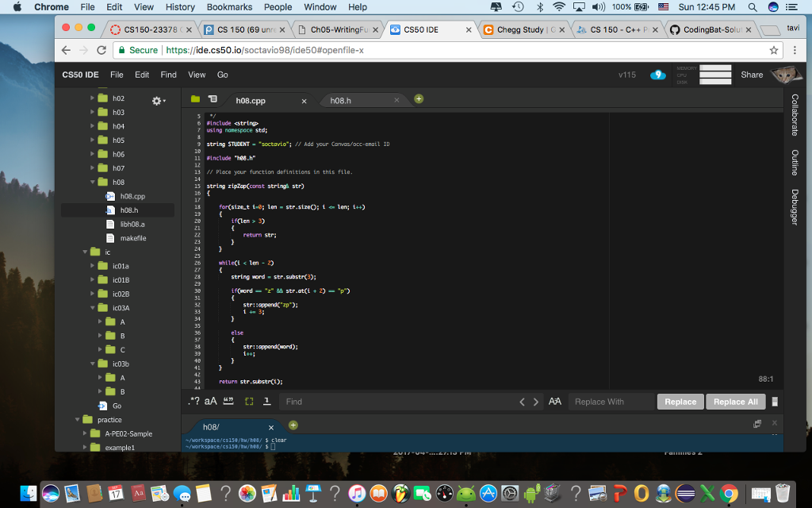Toggle preserve case in replace option
This screenshot has width=812, height=508.
pos(554,401)
